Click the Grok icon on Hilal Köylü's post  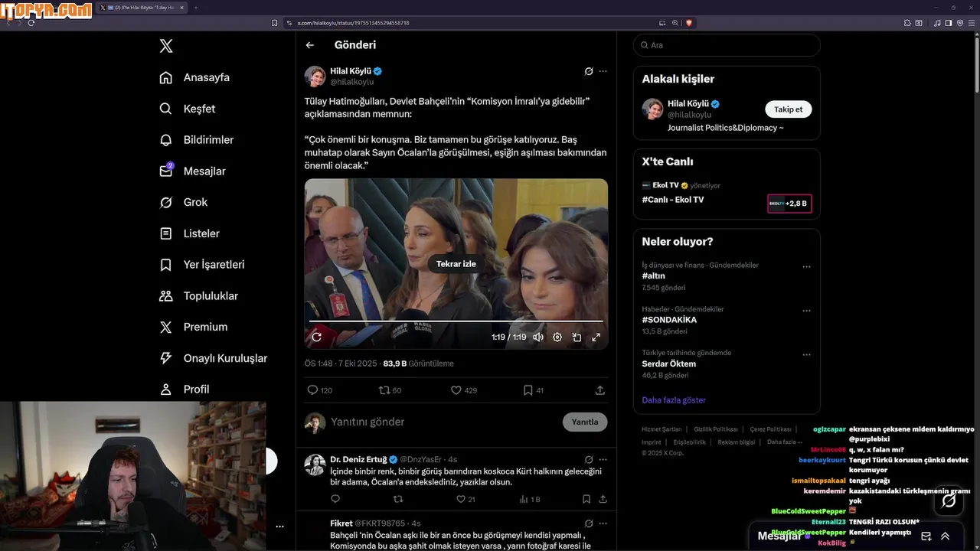click(x=589, y=71)
